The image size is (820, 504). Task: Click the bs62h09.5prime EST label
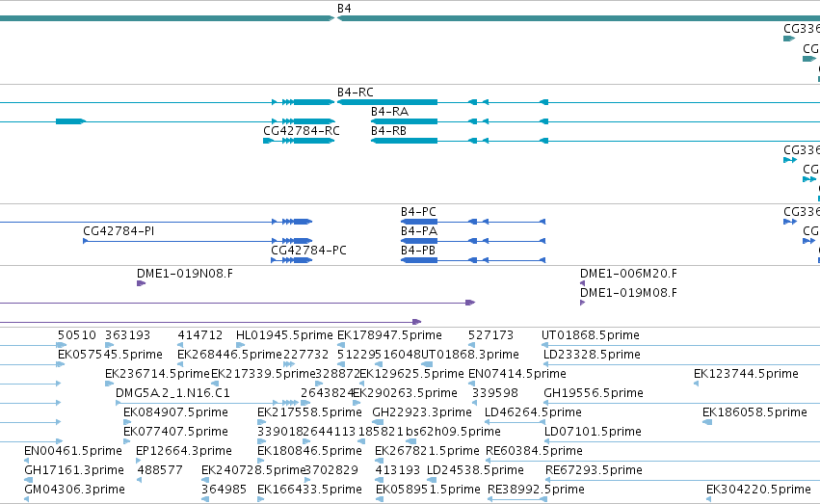[x=453, y=432]
